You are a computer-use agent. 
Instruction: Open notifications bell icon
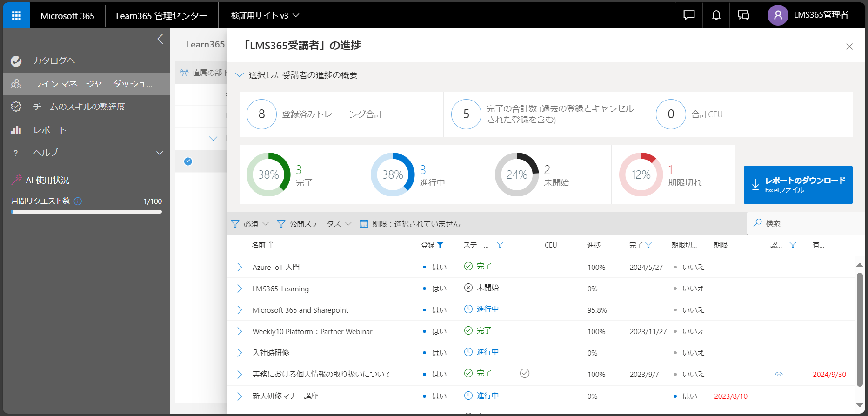(x=716, y=15)
